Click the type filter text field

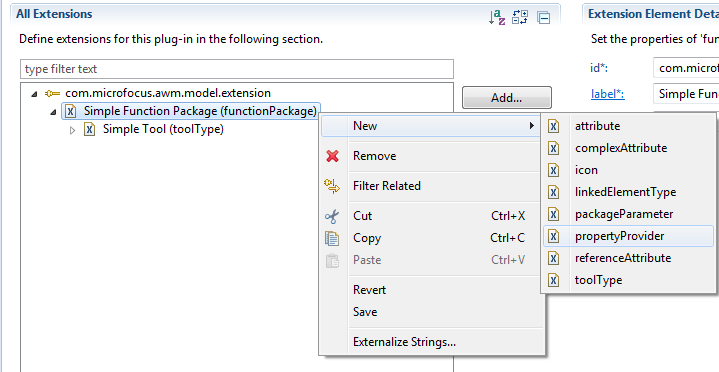[237, 69]
